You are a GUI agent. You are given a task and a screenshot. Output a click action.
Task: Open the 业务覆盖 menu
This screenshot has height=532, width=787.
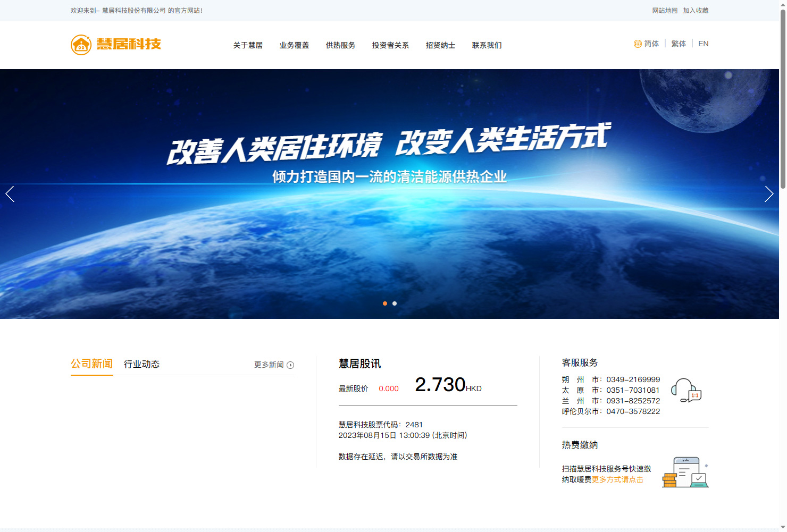click(x=294, y=45)
